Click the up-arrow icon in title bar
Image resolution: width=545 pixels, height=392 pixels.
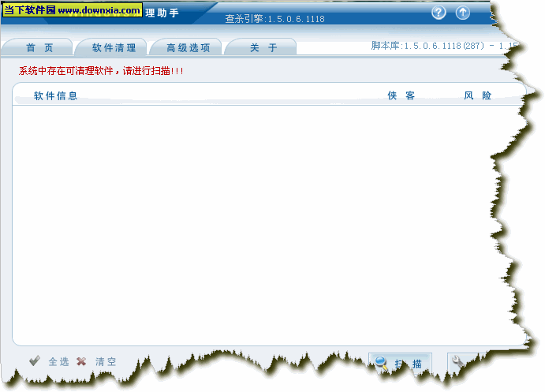coord(463,13)
